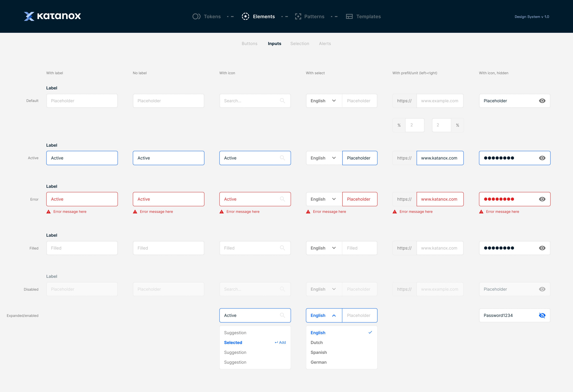Image resolution: width=573 pixels, height=392 pixels.
Task: Click the Templates layout icon
Action: point(349,17)
